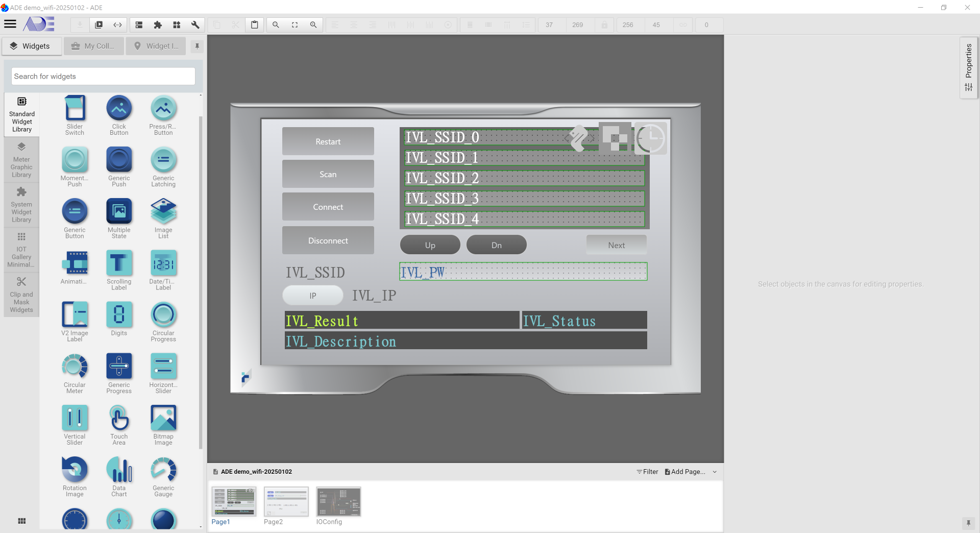Open the Meter Graphic Library category
Image resolution: width=980 pixels, height=533 pixels.
[21, 160]
